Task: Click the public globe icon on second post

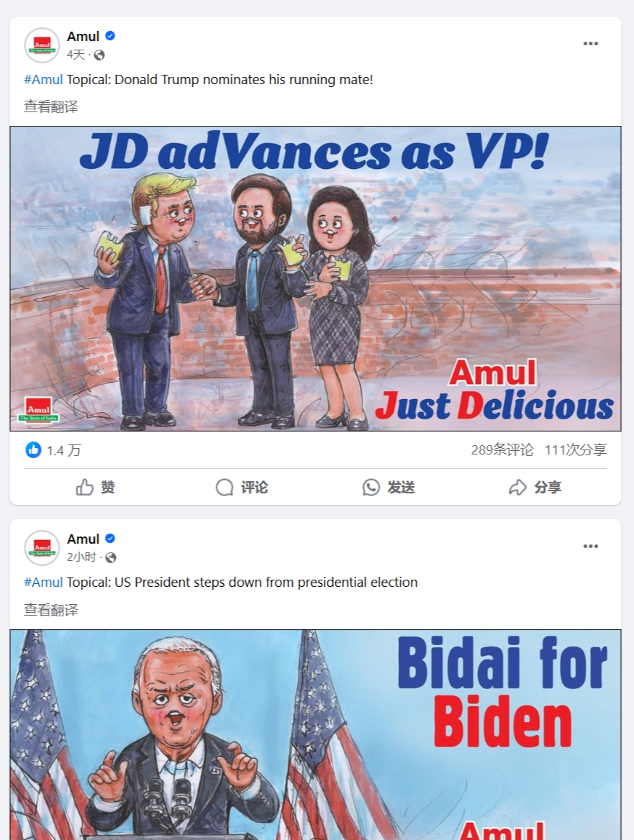Action: pos(110,557)
